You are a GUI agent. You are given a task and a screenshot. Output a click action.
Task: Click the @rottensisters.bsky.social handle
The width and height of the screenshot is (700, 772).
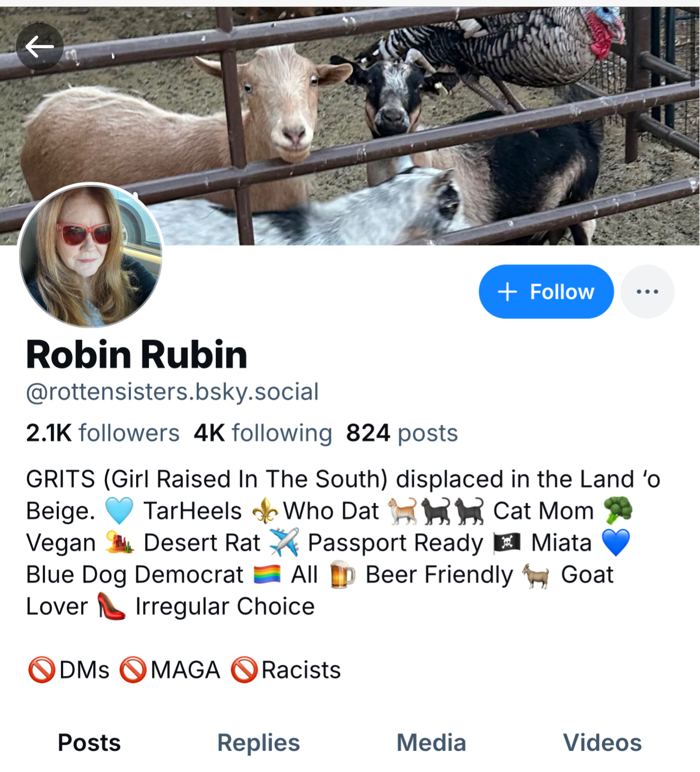(172, 392)
